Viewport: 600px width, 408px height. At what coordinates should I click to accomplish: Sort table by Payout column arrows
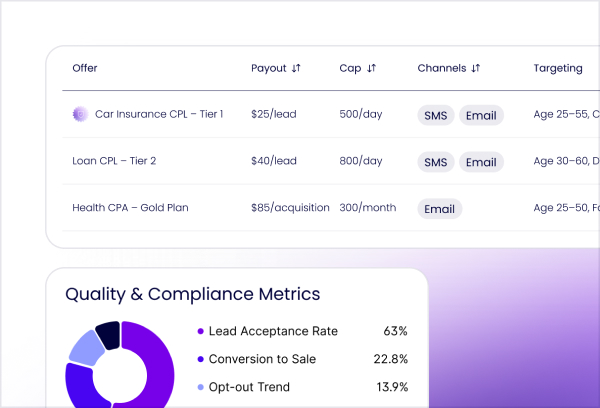[x=296, y=68]
